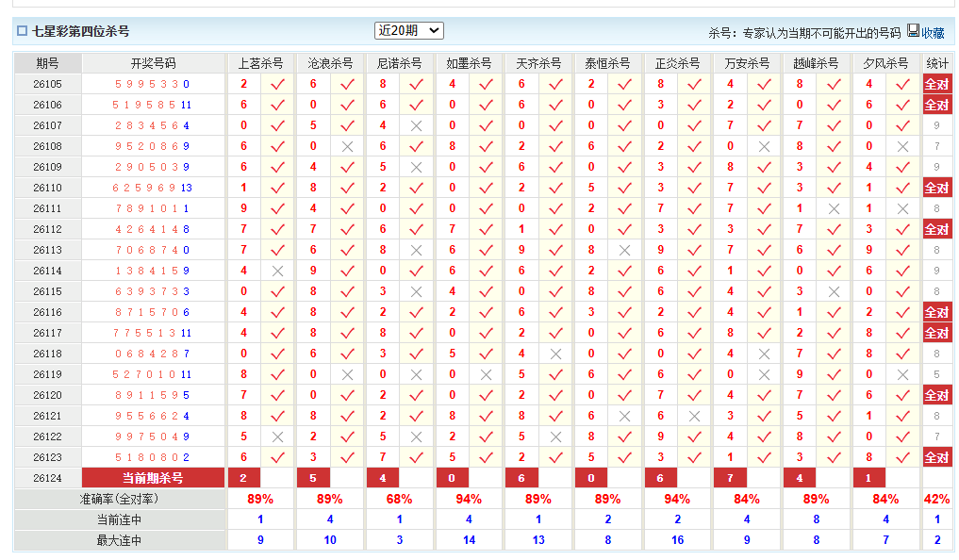
Task: Click the 68% accuracy value
Action: pos(400,499)
